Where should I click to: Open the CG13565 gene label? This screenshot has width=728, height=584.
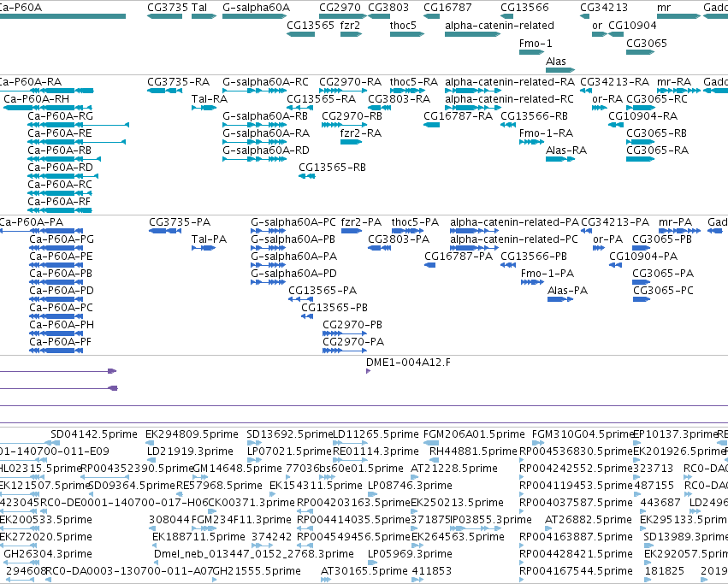[311, 25]
